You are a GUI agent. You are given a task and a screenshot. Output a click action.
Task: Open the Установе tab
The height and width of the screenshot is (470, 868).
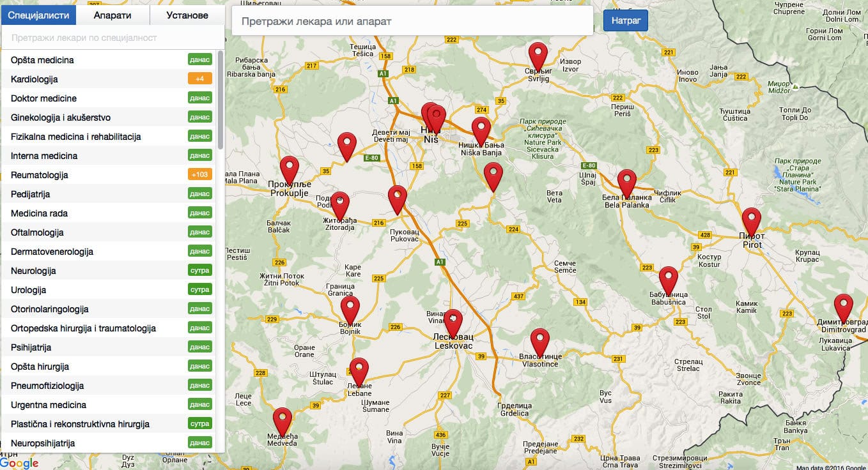pyautogui.click(x=187, y=15)
